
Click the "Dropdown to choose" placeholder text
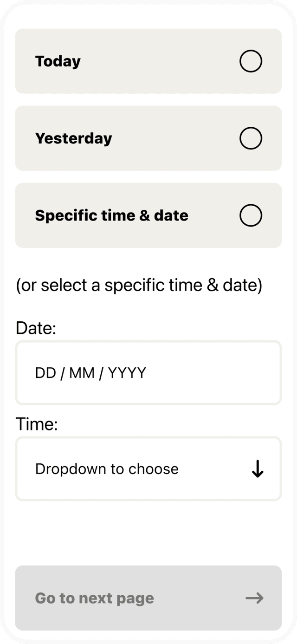point(107,469)
